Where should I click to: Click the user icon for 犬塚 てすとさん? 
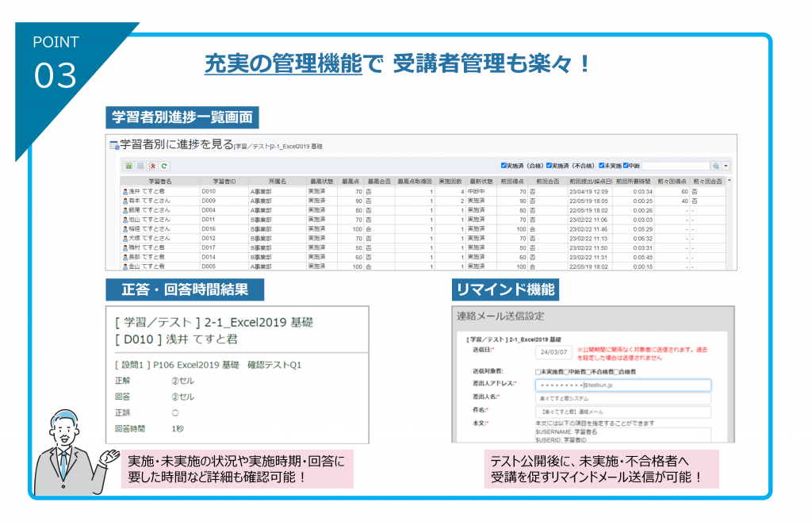coord(124,239)
